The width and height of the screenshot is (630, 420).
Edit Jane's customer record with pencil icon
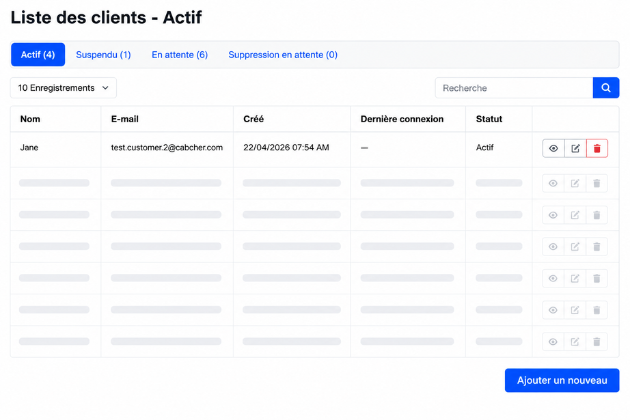click(575, 148)
